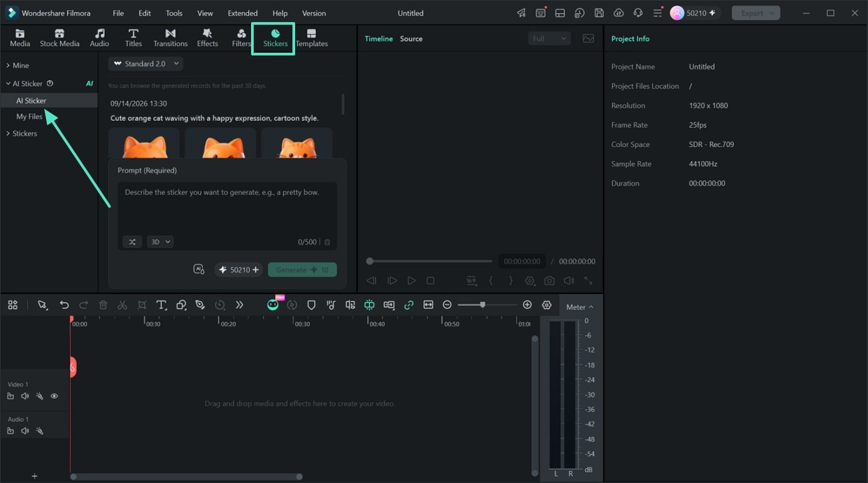Click the Generate button
This screenshot has height=483, width=868.
pyautogui.click(x=302, y=270)
